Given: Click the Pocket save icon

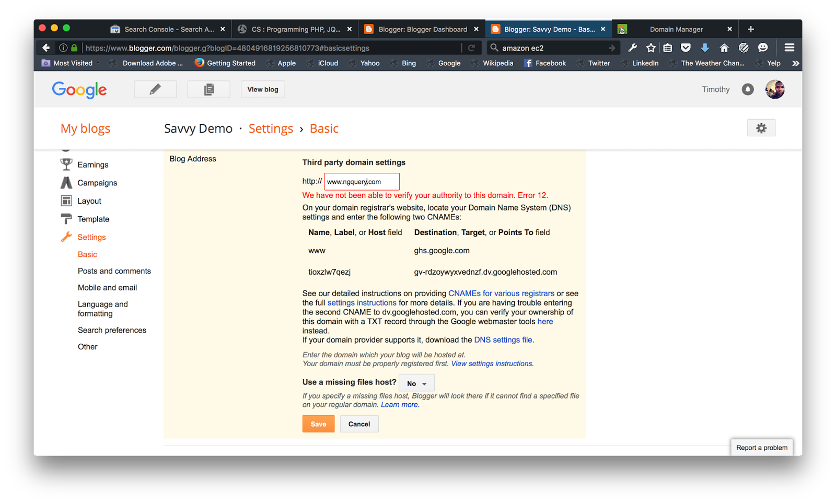Looking at the screenshot, I should (x=686, y=48).
